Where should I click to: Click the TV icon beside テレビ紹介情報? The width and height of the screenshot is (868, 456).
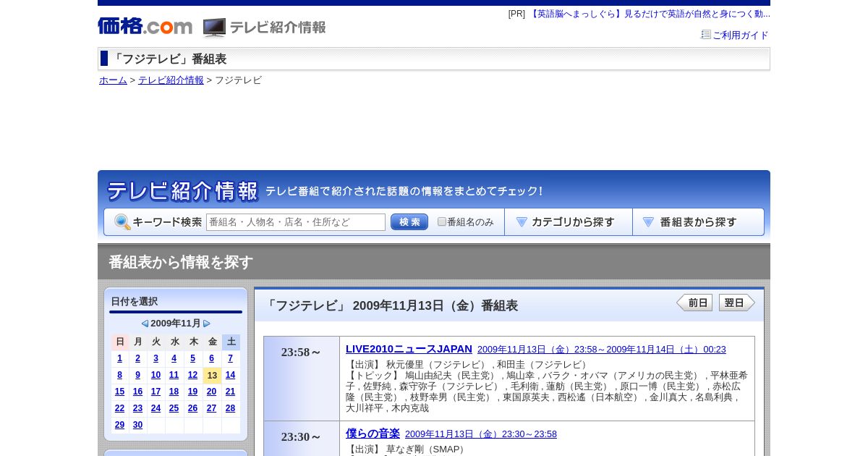tap(214, 28)
